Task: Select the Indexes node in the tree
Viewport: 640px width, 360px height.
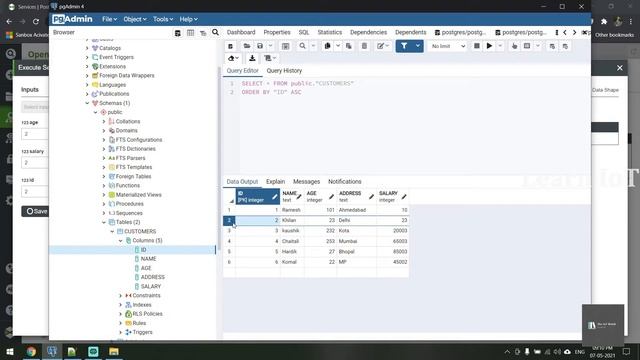Action: pyautogui.click(x=142, y=305)
